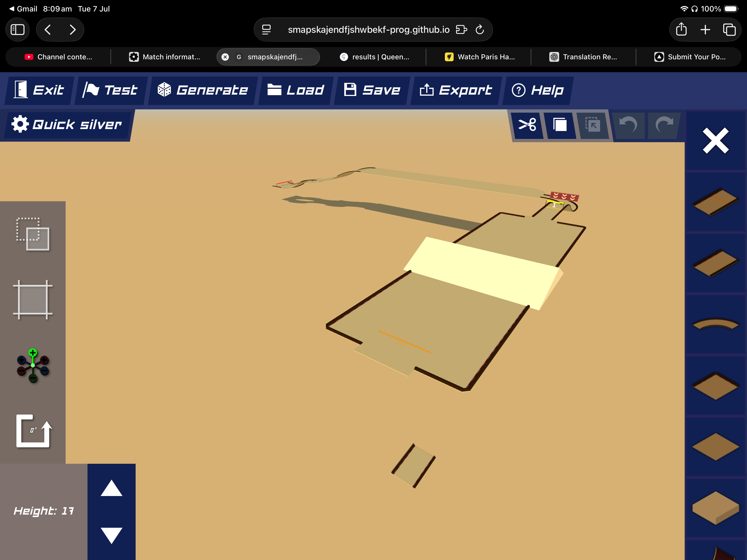747x560 pixels.
Task: Reload the current page
Action: pos(480,30)
